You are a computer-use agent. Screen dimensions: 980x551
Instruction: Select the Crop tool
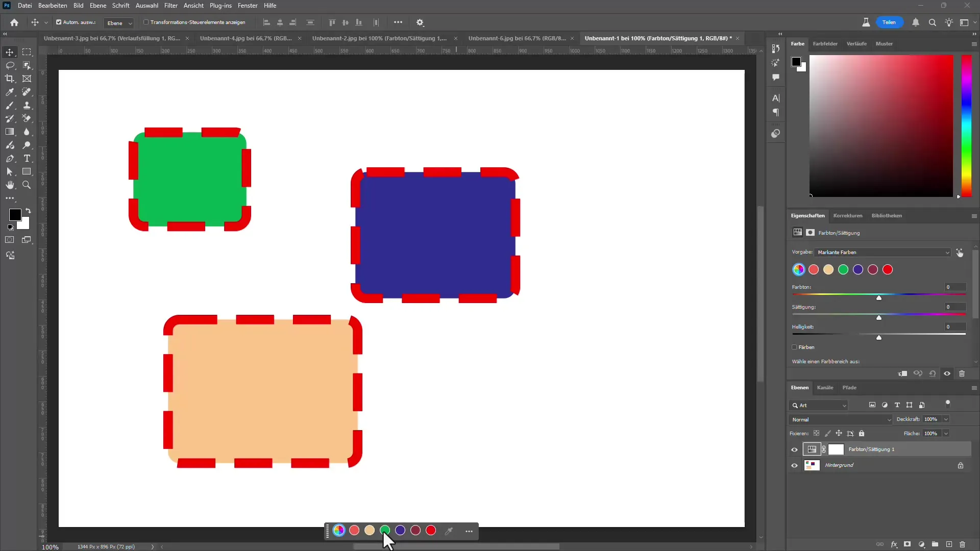pyautogui.click(x=10, y=79)
